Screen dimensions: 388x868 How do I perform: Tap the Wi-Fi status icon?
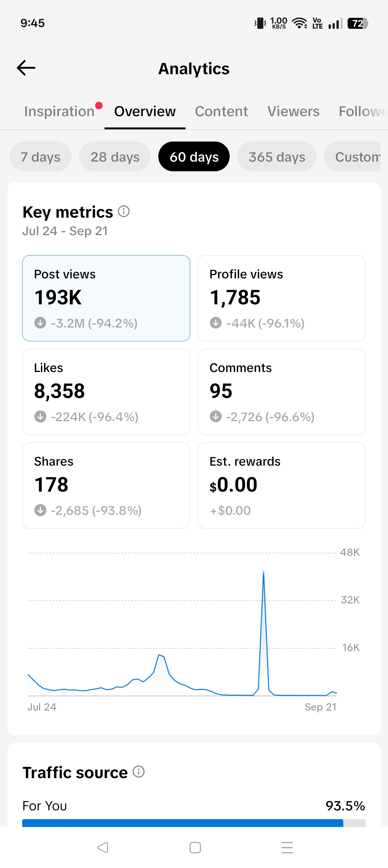click(x=299, y=23)
